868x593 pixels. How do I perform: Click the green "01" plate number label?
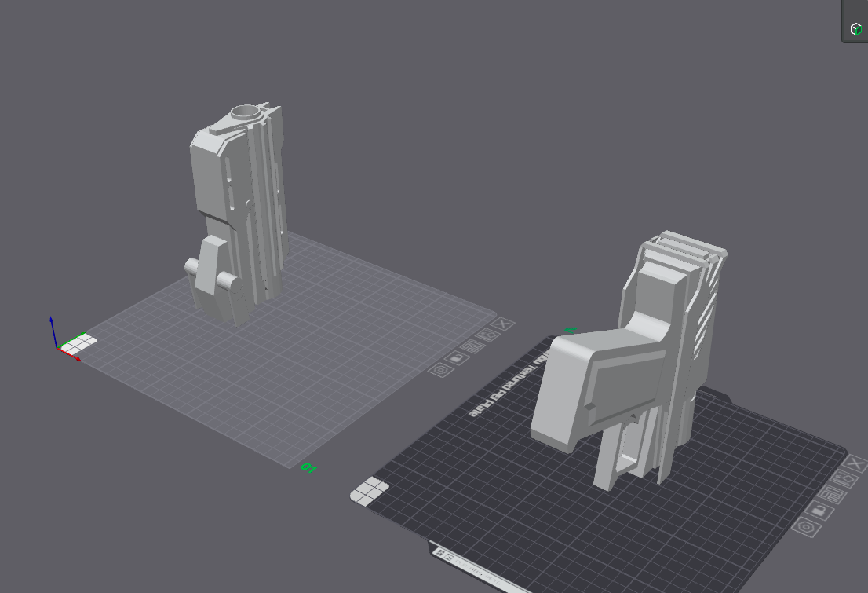[x=308, y=468]
